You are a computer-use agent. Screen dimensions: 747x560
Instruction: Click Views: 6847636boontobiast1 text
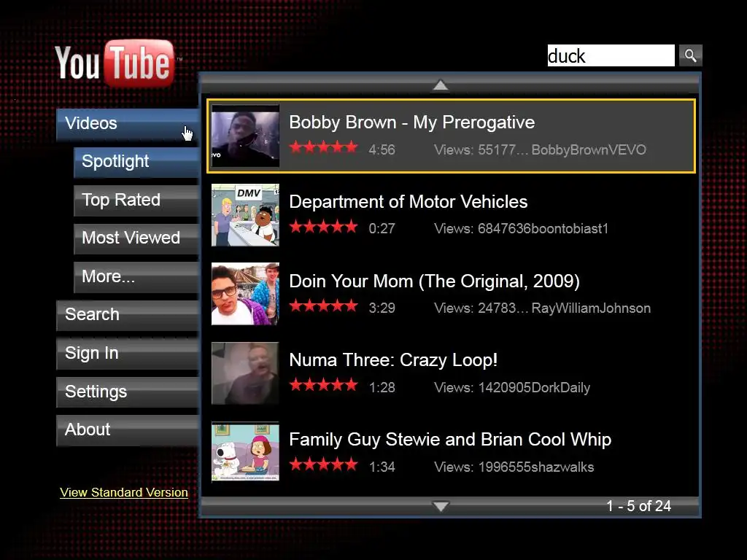click(x=522, y=229)
